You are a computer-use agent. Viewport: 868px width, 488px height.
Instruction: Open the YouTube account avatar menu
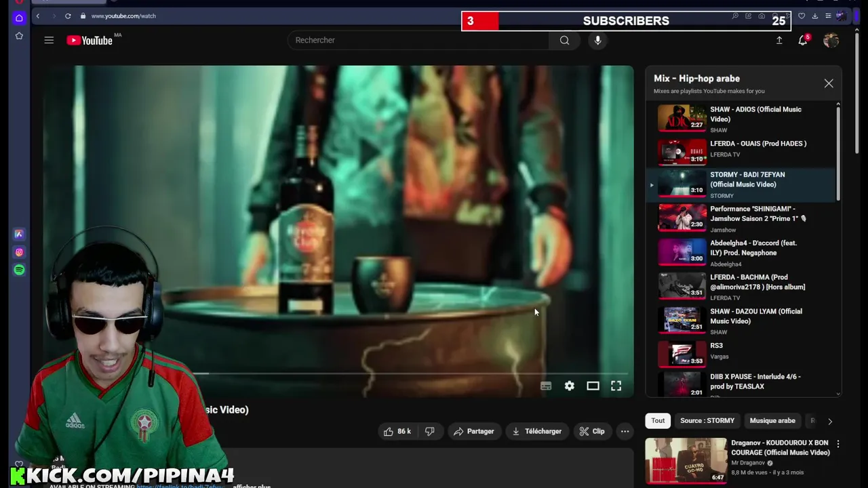pos(831,40)
